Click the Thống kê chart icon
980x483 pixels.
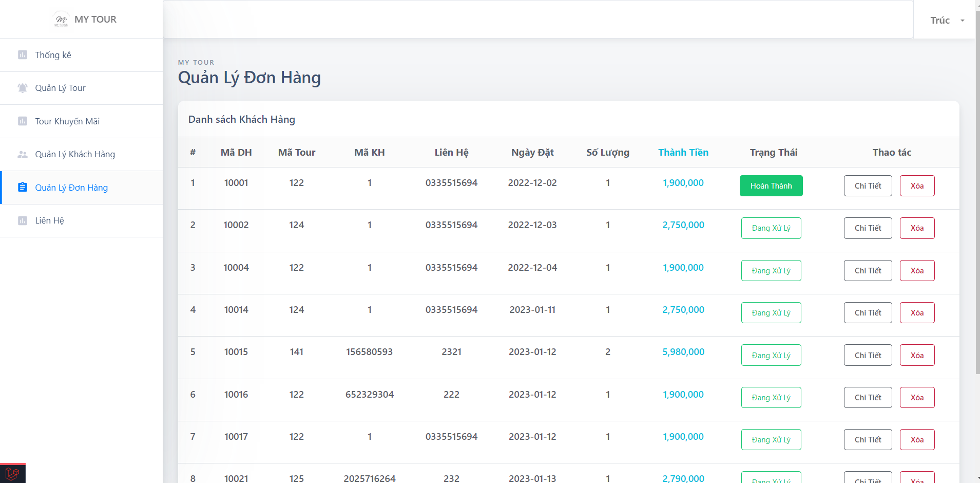[23, 55]
